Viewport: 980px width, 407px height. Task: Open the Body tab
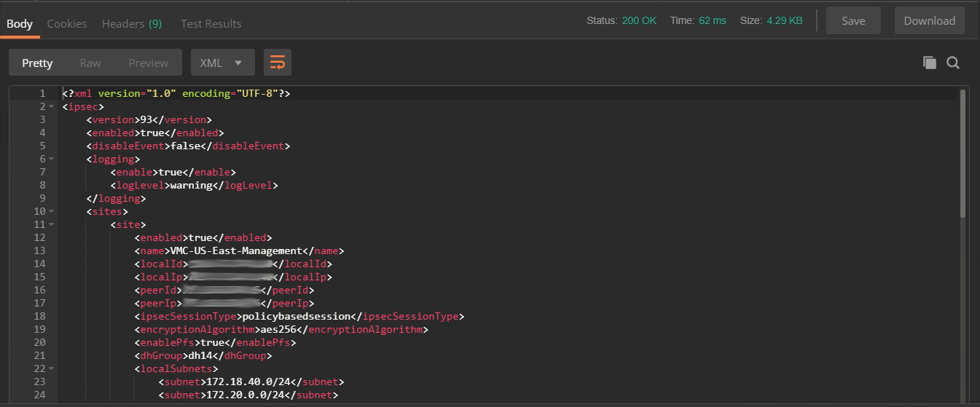[20, 23]
